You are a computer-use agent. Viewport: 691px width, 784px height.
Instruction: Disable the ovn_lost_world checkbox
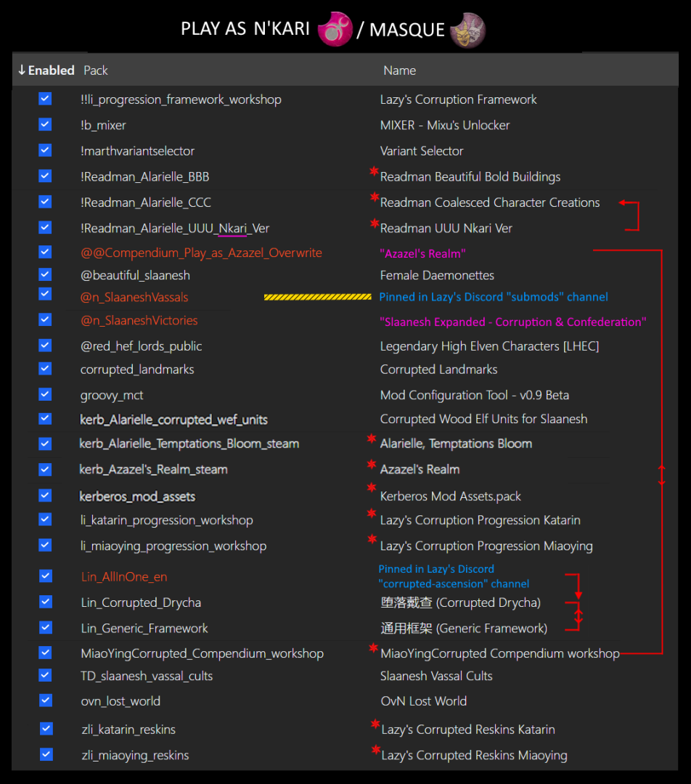(x=46, y=700)
